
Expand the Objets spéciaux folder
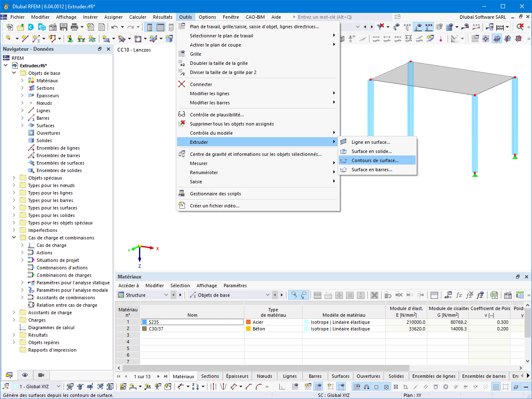coord(14,178)
